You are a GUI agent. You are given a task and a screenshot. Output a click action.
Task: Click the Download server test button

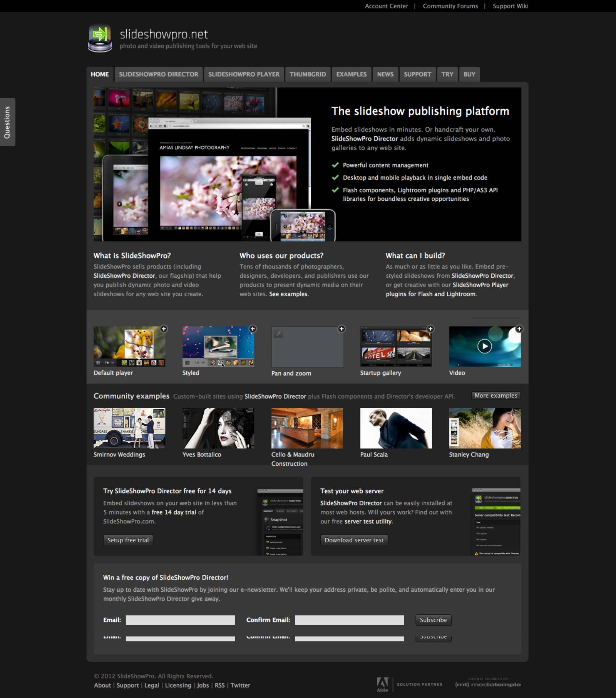pyautogui.click(x=354, y=540)
